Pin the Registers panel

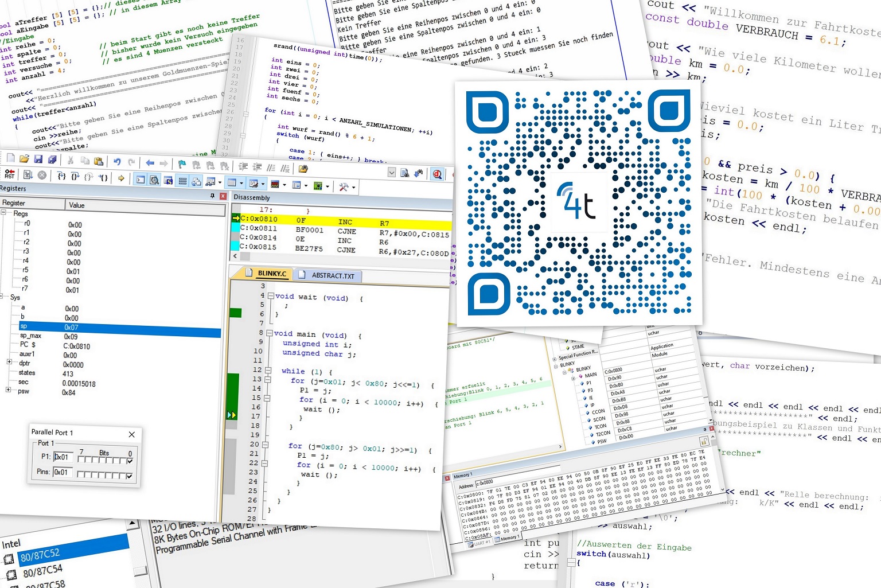[x=212, y=196]
